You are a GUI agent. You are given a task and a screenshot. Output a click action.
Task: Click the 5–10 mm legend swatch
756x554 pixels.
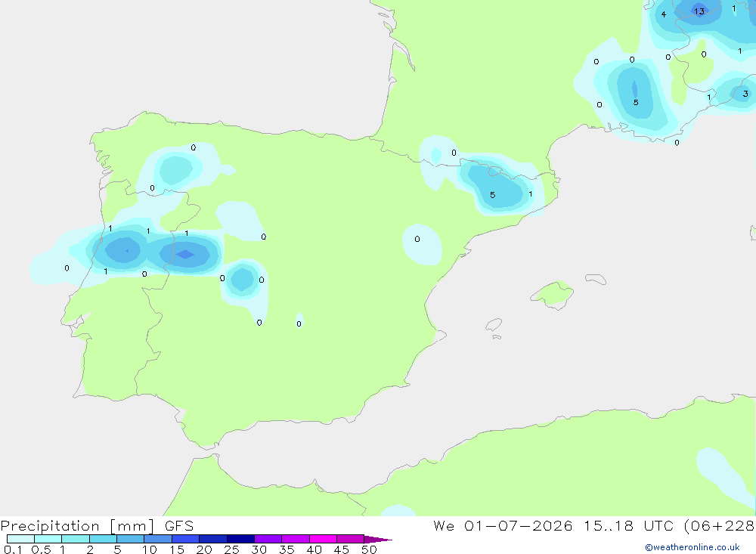[131, 539]
